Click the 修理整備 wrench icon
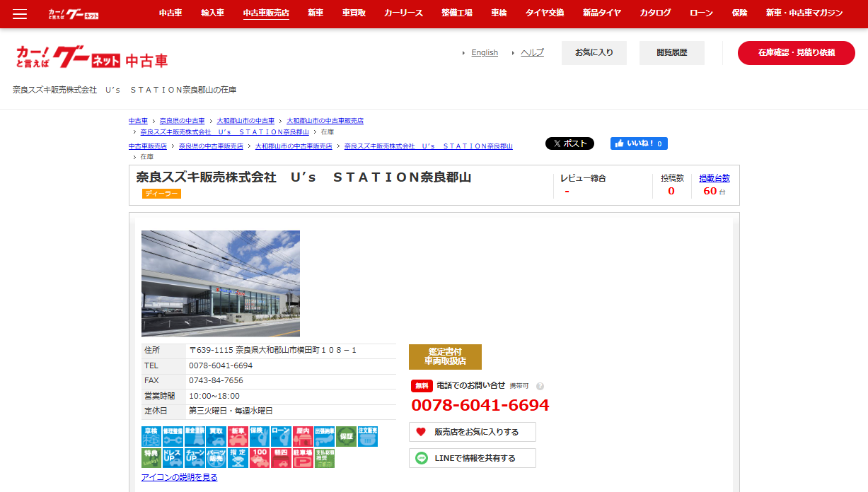868x492 pixels. (173, 436)
